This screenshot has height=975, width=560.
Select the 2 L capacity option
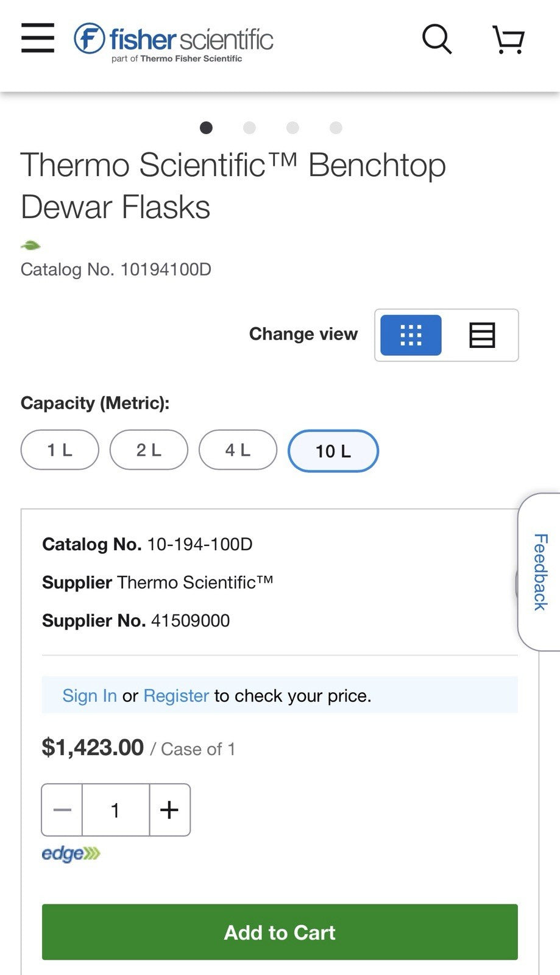click(149, 450)
